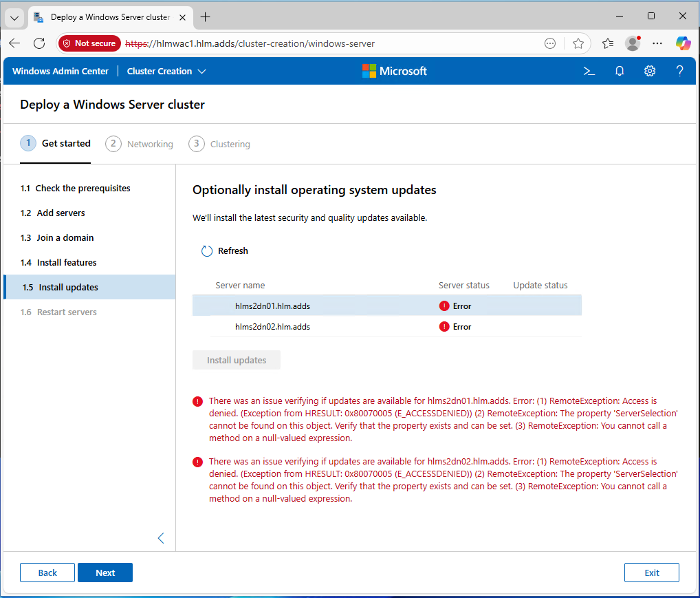Open the PowerShell console icon
The height and width of the screenshot is (598, 700).
[x=589, y=71]
